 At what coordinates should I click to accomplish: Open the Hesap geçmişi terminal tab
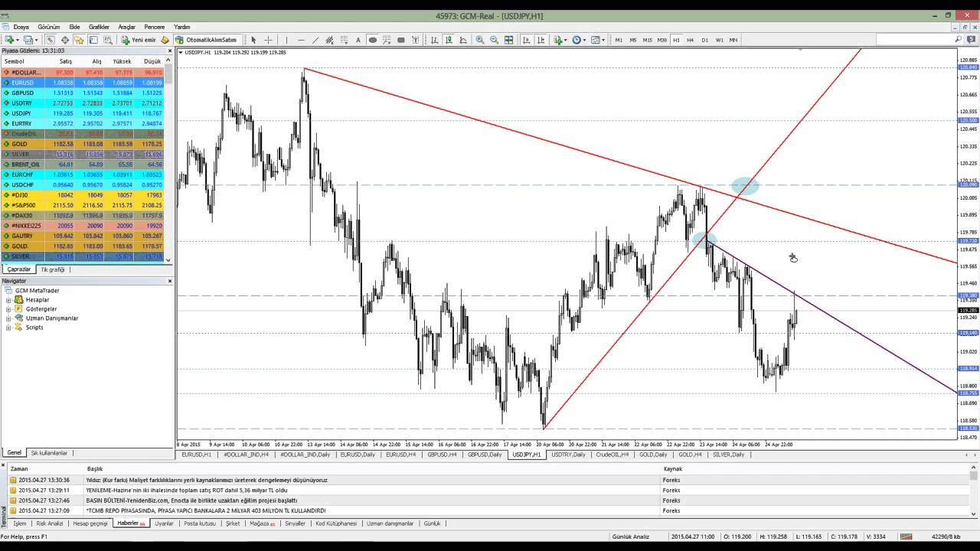(90, 523)
